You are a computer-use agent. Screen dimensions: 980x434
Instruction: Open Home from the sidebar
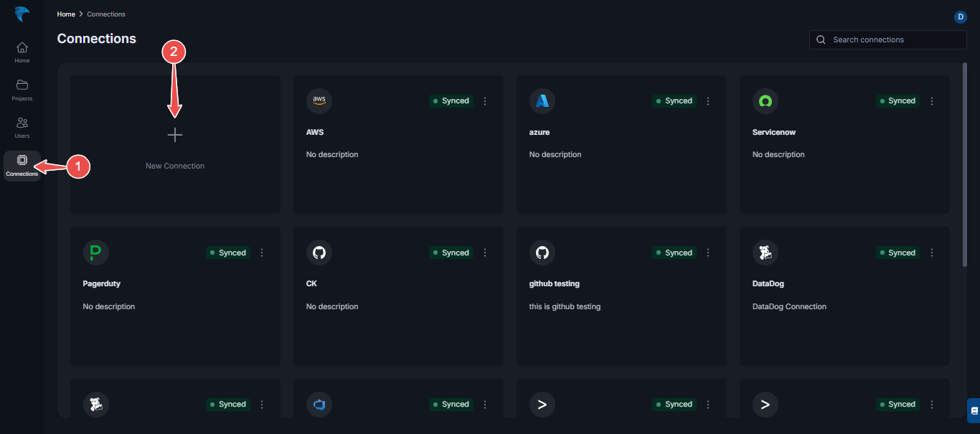tap(22, 50)
